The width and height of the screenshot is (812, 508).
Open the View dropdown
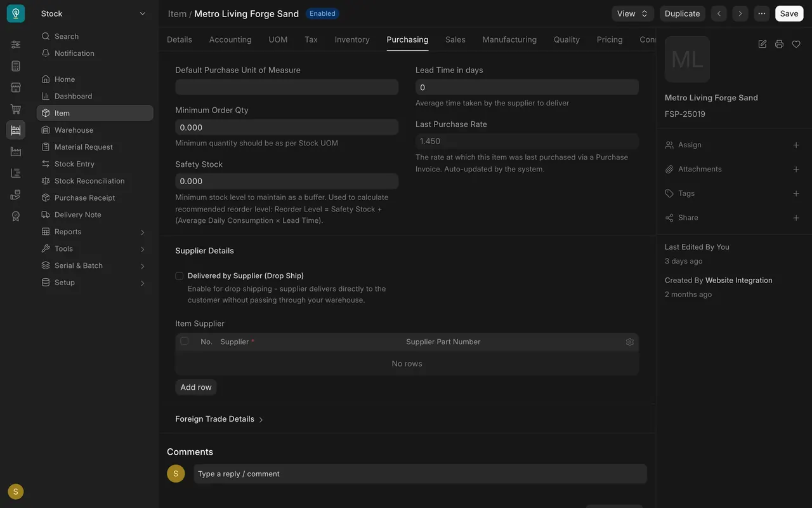(632, 13)
